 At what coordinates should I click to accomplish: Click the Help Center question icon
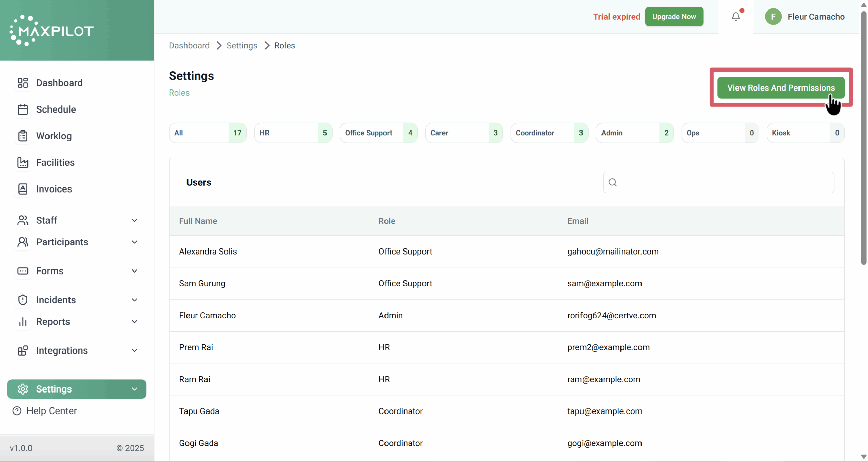pyautogui.click(x=17, y=411)
